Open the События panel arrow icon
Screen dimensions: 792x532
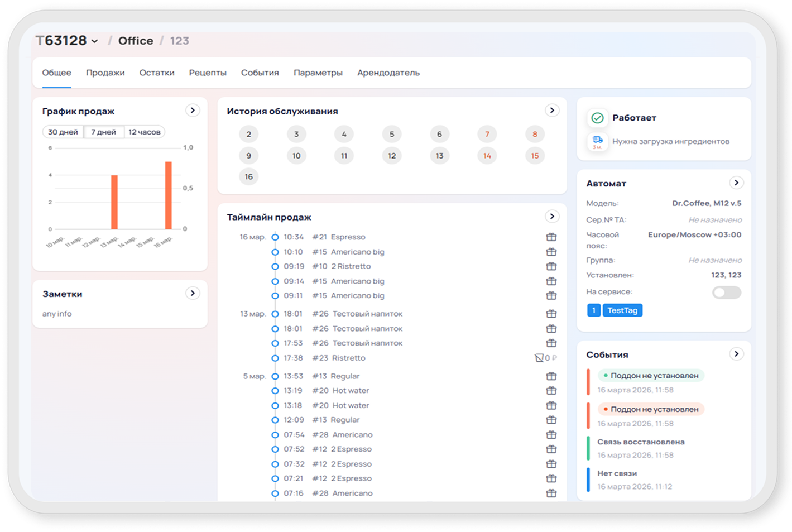tap(736, 354)
